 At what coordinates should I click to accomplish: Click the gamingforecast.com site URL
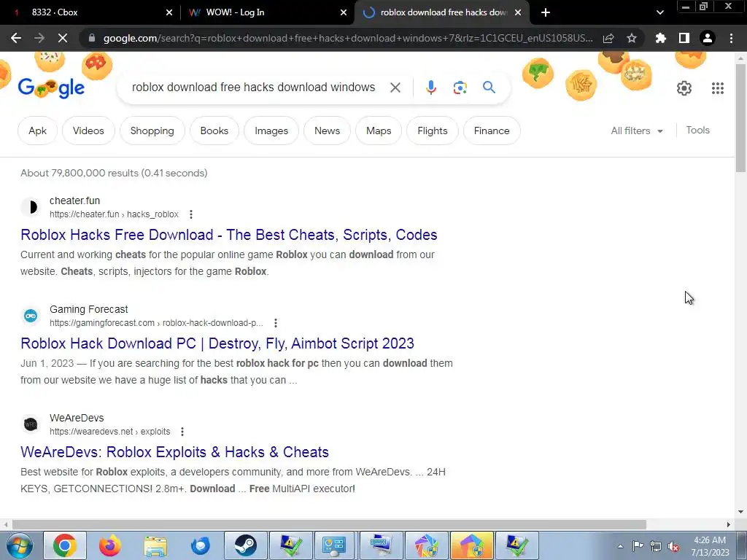(156, 323)
